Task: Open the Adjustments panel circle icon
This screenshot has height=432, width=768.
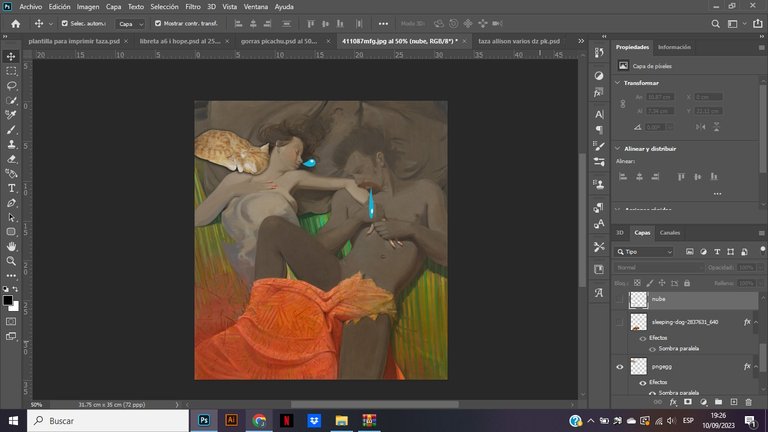Action: (x=599, y=75)
